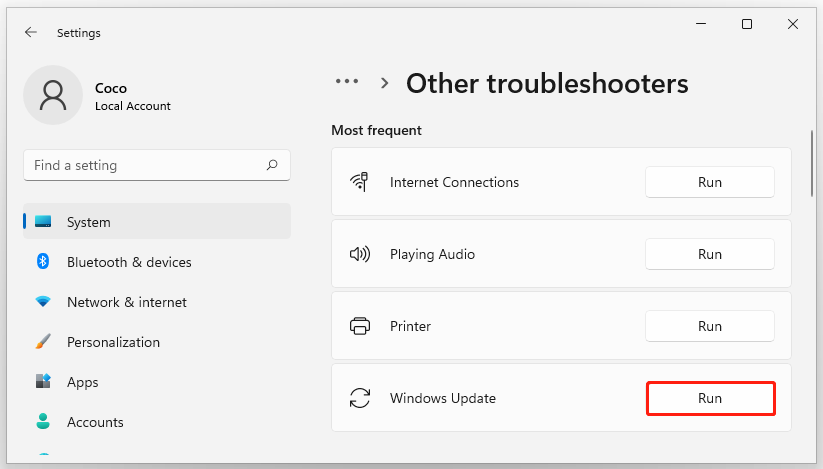Open the breadcrumb ellipsis menu
The width and height of the screenshot is (823, 469).
click(347, 81)
